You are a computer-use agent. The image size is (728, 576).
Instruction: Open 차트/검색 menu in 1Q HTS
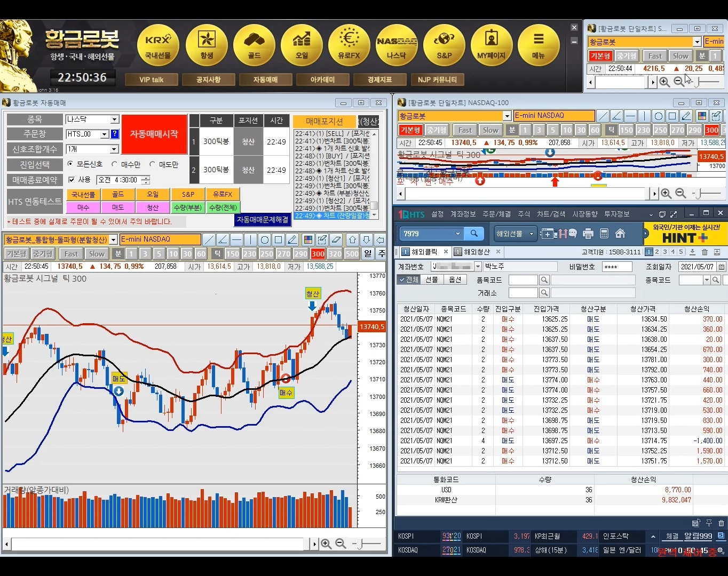pos(551,214)
